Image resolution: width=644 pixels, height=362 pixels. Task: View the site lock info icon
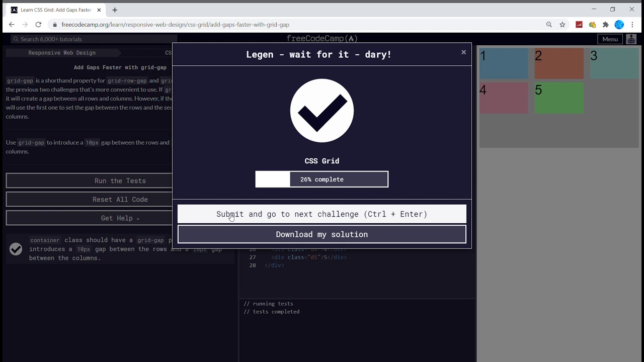pyautogui.click(x=54, y=25)
